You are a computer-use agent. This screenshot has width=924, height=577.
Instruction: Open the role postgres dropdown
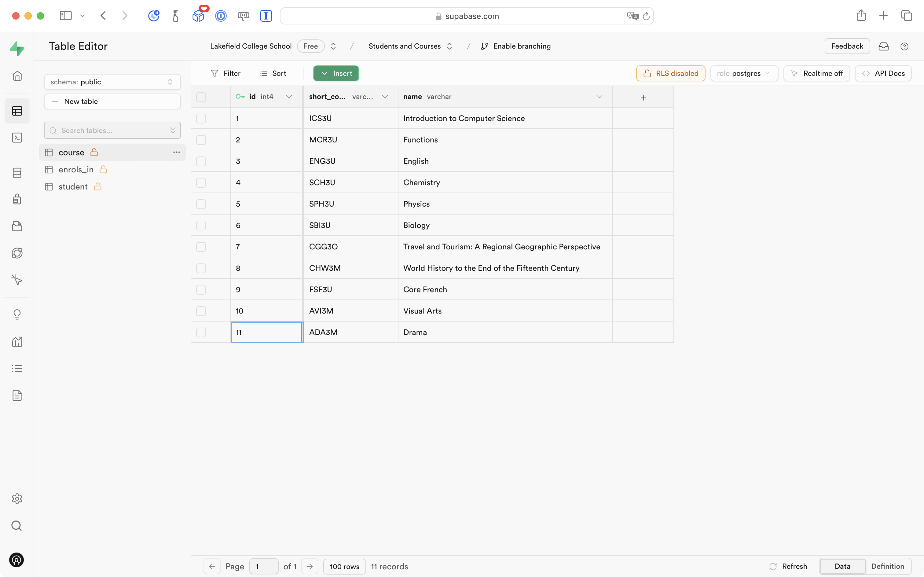coord(743,73)
